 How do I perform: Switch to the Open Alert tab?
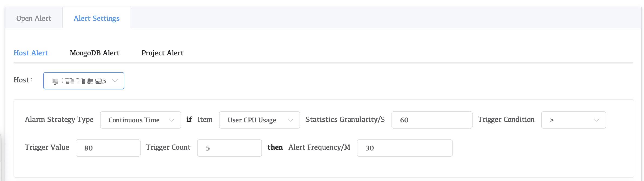point(34,18)
